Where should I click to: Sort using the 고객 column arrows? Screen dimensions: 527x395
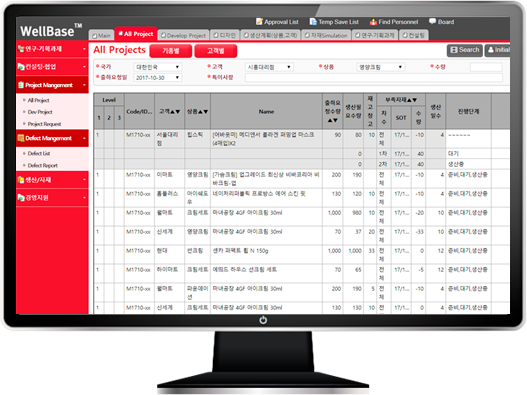175,112
